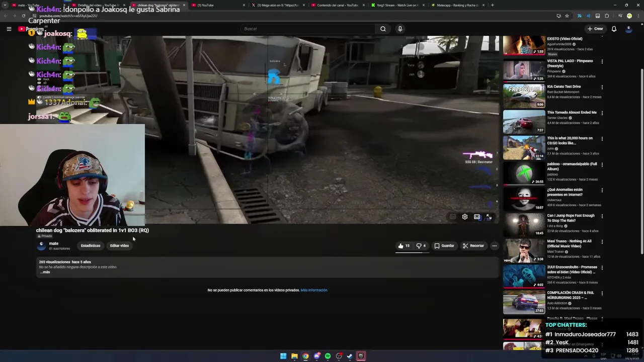Viewport: 644px width, 362px height.
Task: Open the notifications bell
Action: (x=614, y=29)
